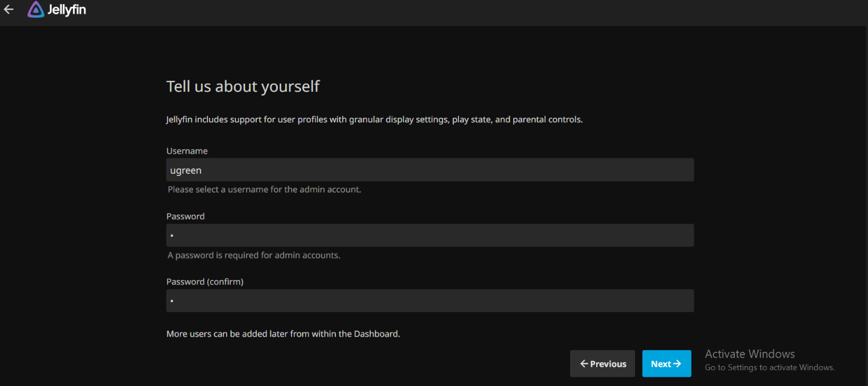Click the "A password is required" hint text
This screenshot has height=386, width=868.
click(253, 255)
